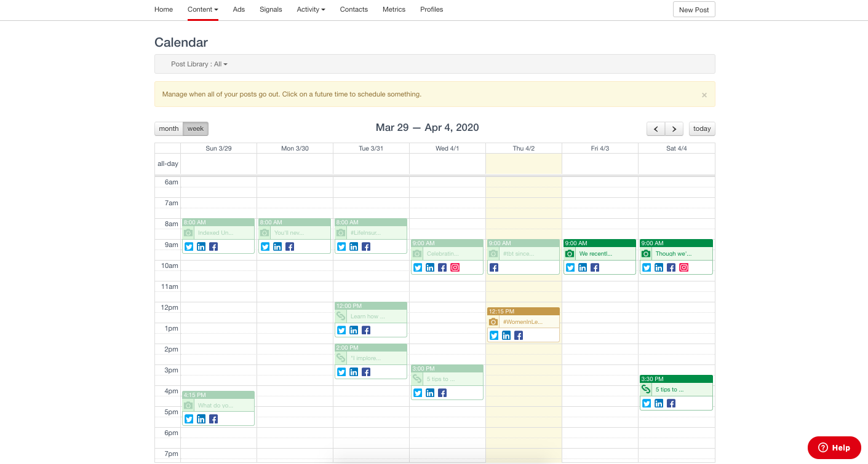The width and height of the screenshot is (868, 464).
Task: Open the Signals section
Action: (x=271, y=9)
